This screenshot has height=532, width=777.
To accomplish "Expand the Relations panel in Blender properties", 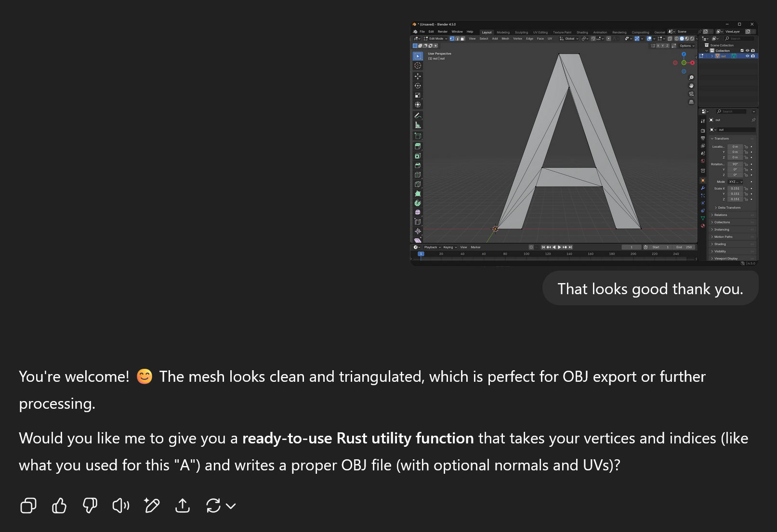I will [x=732, y=215].
